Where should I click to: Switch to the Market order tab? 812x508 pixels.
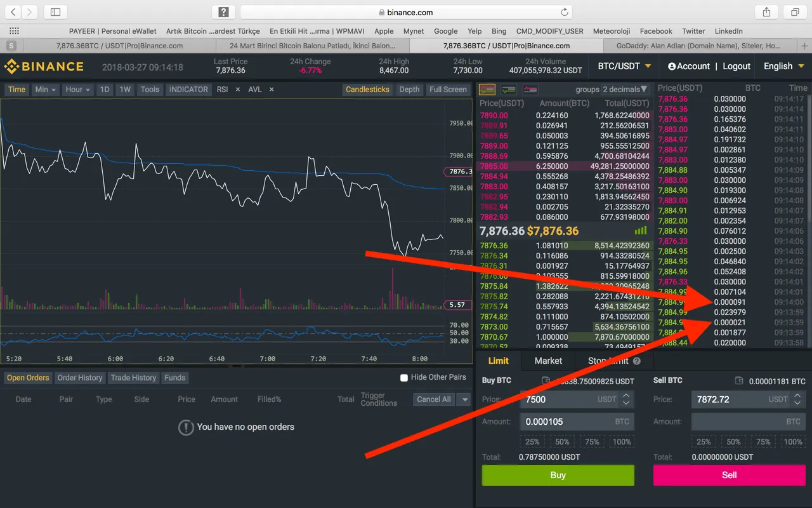click(548, 361)
